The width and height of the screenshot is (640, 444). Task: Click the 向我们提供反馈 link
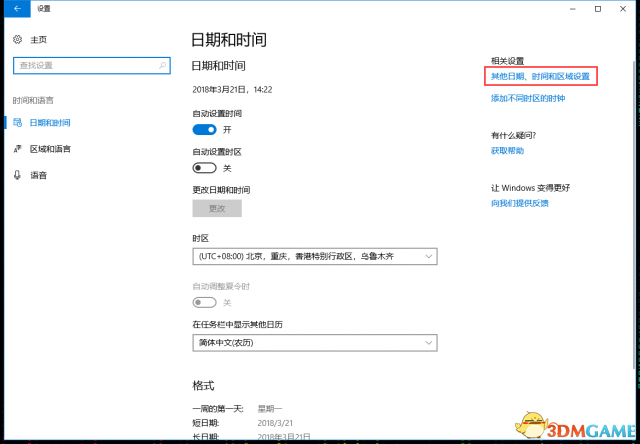520,203
